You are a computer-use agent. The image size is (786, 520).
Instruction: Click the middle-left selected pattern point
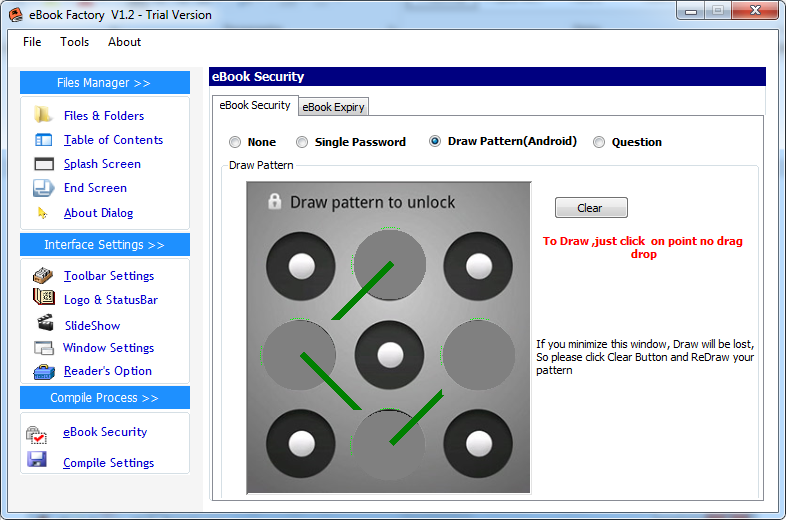pos(299,355)
